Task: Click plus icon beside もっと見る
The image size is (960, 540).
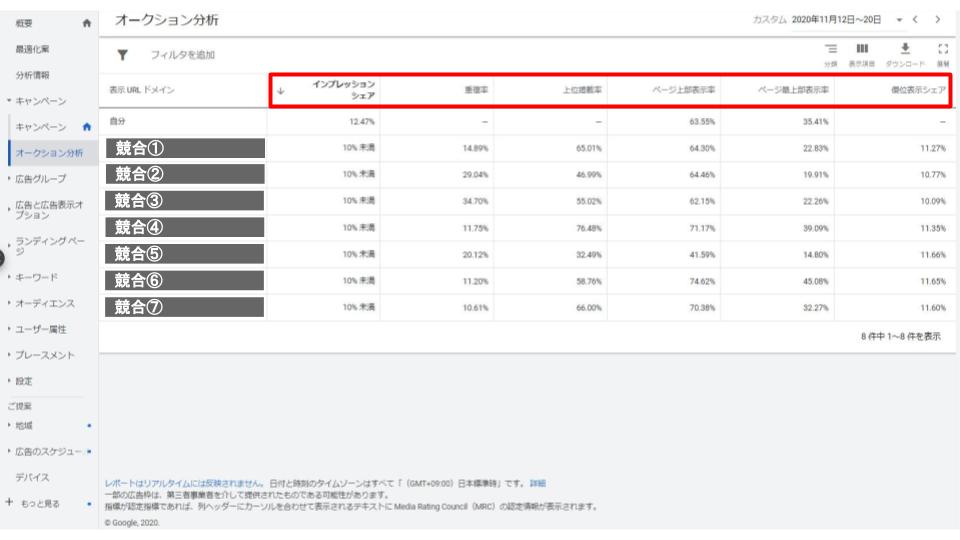Action: (9, 502)
